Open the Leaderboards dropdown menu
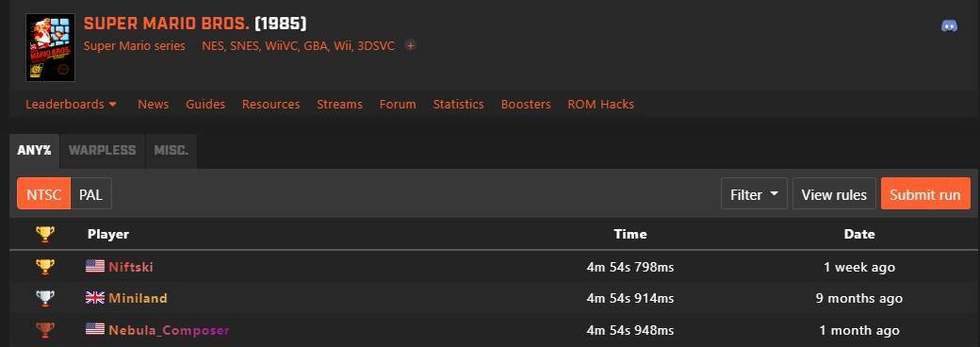 [x=72, y=105]
